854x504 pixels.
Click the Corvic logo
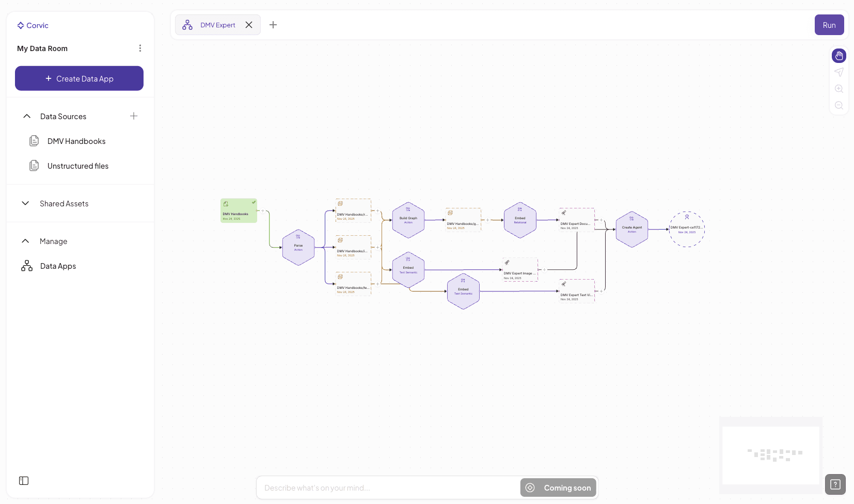33,25
